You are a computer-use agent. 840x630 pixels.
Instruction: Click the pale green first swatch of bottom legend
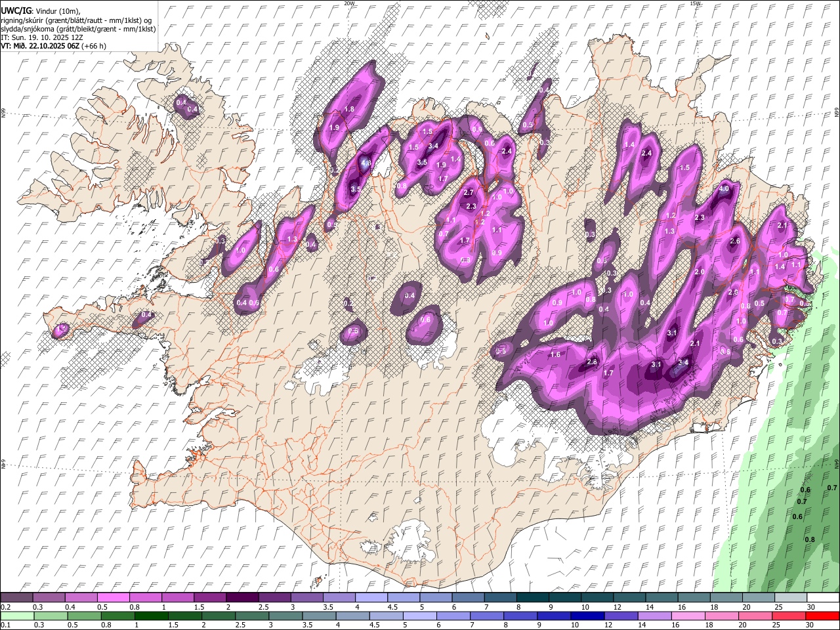17,616
